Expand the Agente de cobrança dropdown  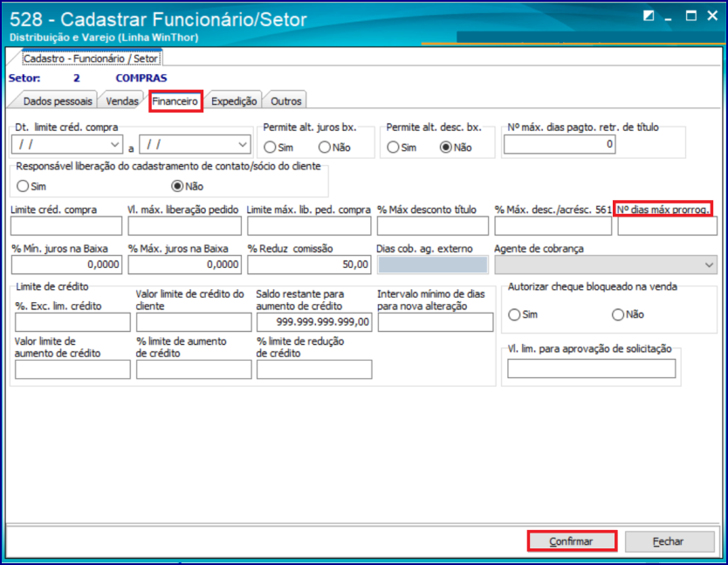[709, 265]
